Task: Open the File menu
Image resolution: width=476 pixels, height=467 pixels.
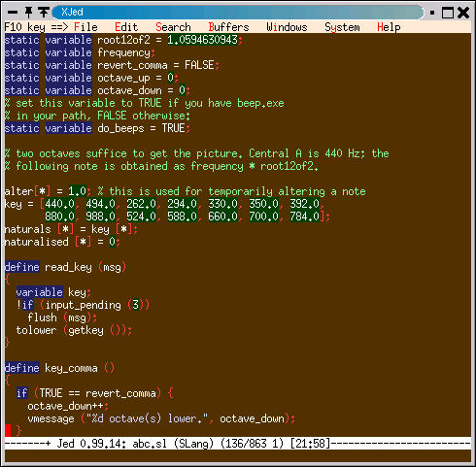Action: [85, 27]
